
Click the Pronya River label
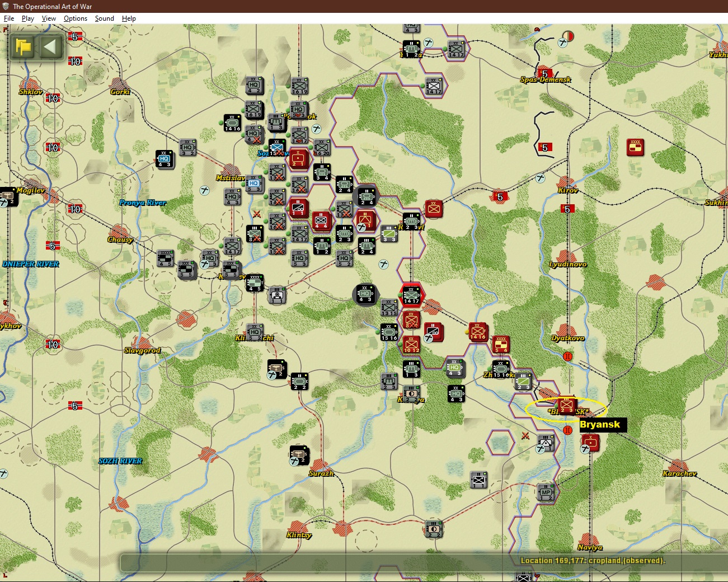(x=143, y=203)
